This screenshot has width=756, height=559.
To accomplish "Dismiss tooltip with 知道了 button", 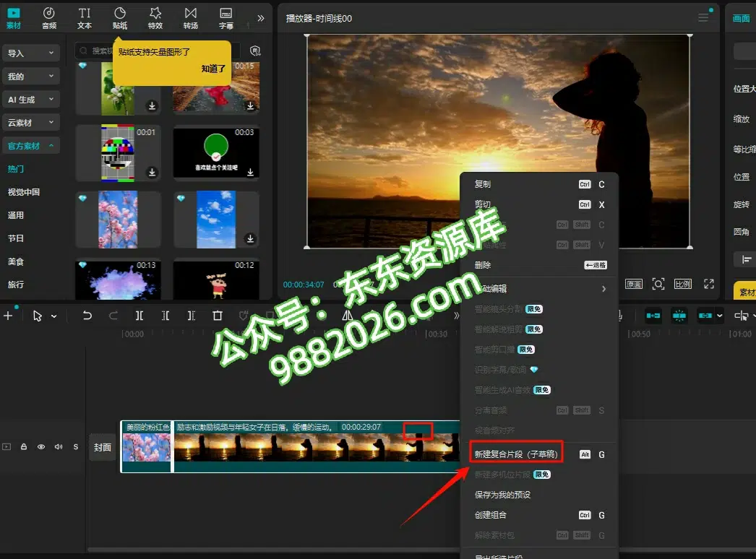I will click(x=213, y=69).
